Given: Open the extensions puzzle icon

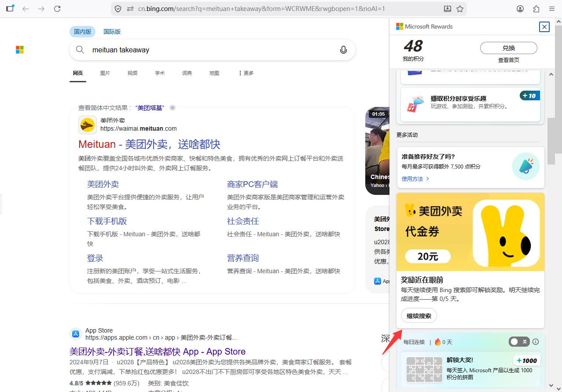Looking at the screenshot, I should coord(536,9).
